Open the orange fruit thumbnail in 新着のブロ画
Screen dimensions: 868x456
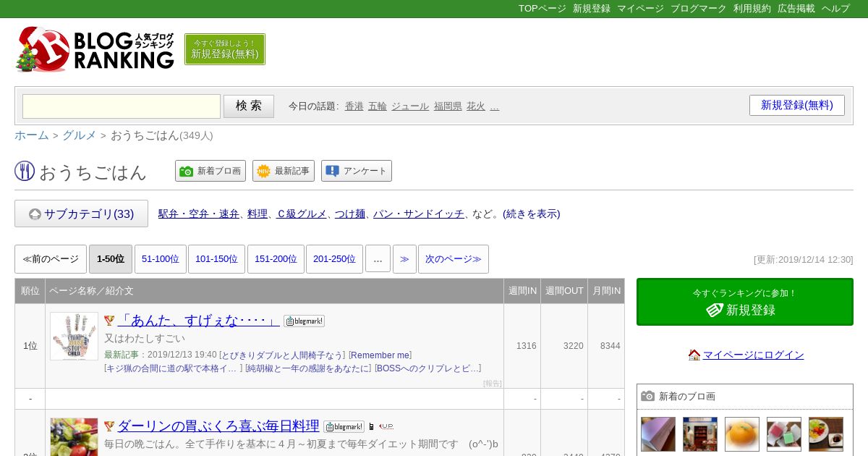[x=742, y=434]
